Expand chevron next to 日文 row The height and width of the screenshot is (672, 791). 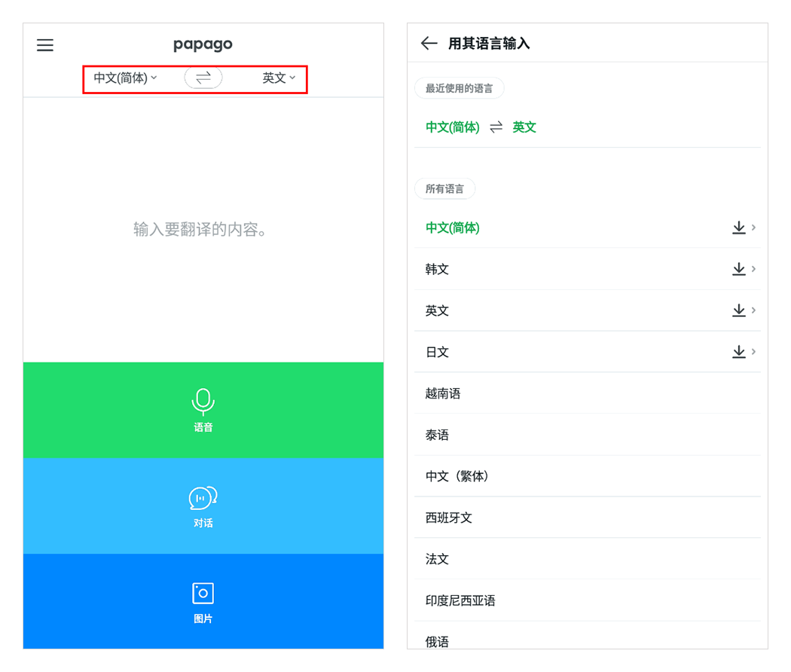[753, 352]
